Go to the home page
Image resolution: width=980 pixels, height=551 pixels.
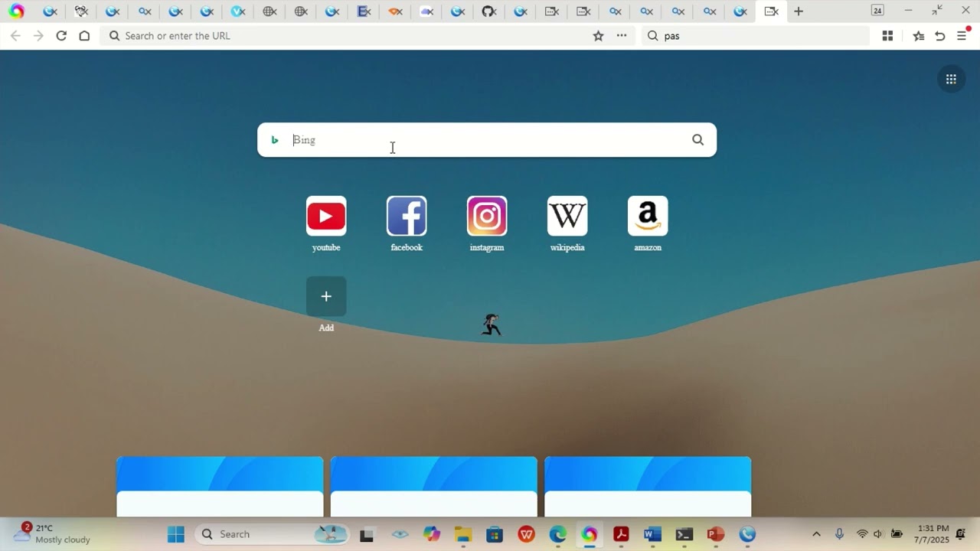click(84, 36)
